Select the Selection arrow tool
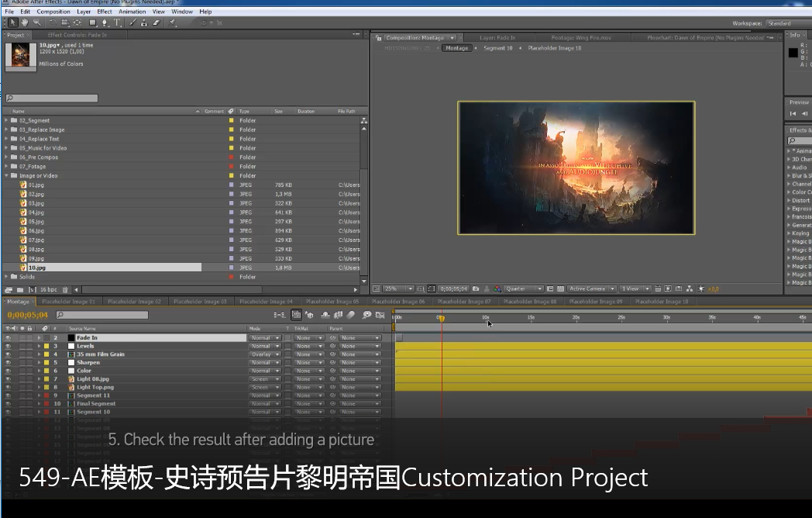This screenshot has width=812, height=518. pos(12,22)
